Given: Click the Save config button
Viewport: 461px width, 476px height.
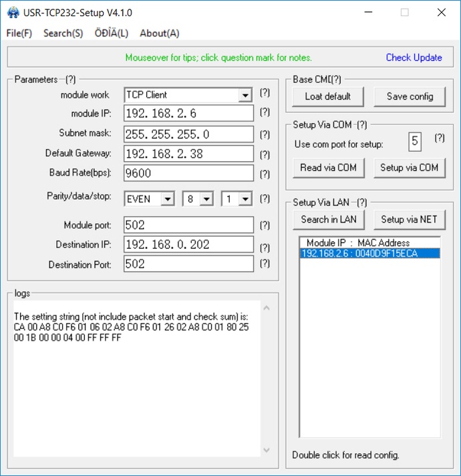Looking at the screenshot, I should [x=410, y=96].
